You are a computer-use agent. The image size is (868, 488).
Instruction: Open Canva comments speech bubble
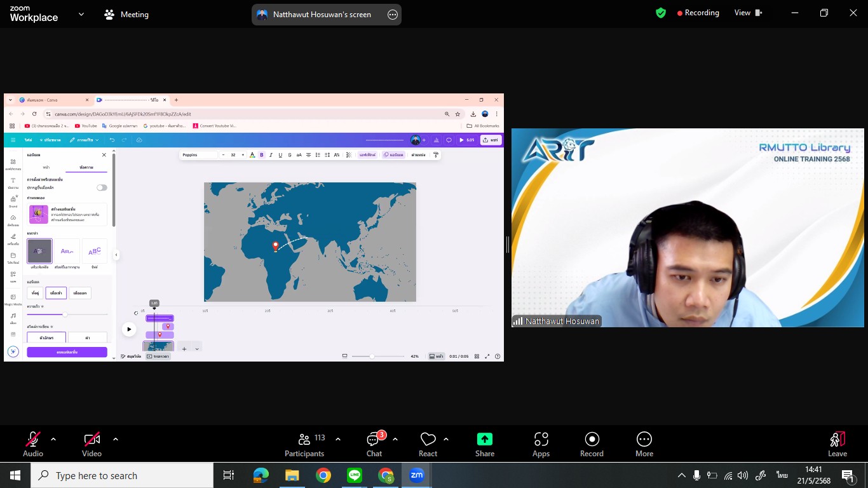click(x=449, y=140)
